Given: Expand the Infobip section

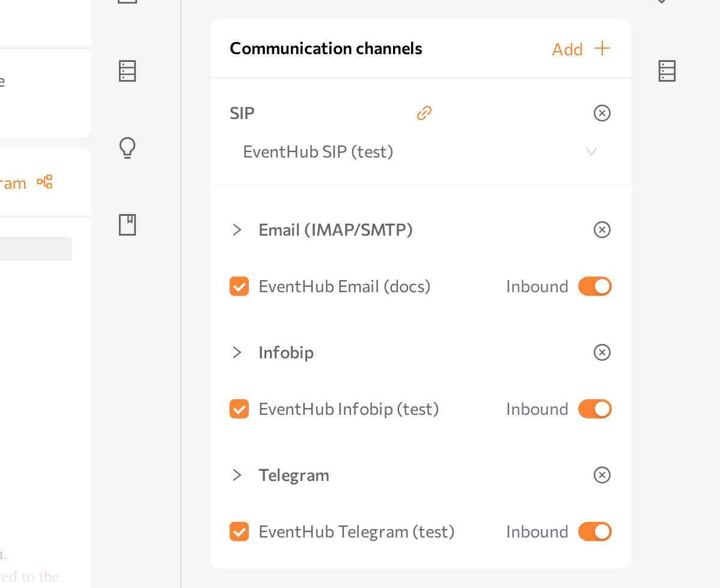Looking at the screenshot, I should coord(237,352).
